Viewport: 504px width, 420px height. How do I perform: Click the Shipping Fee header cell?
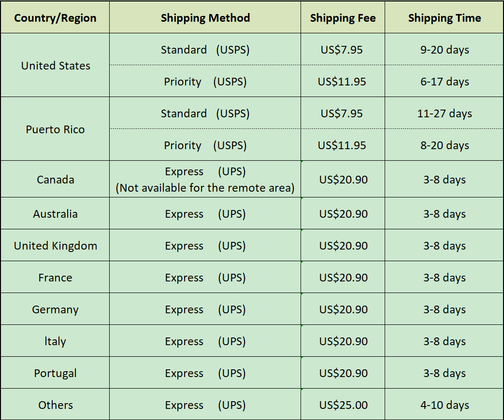point(343,18)
